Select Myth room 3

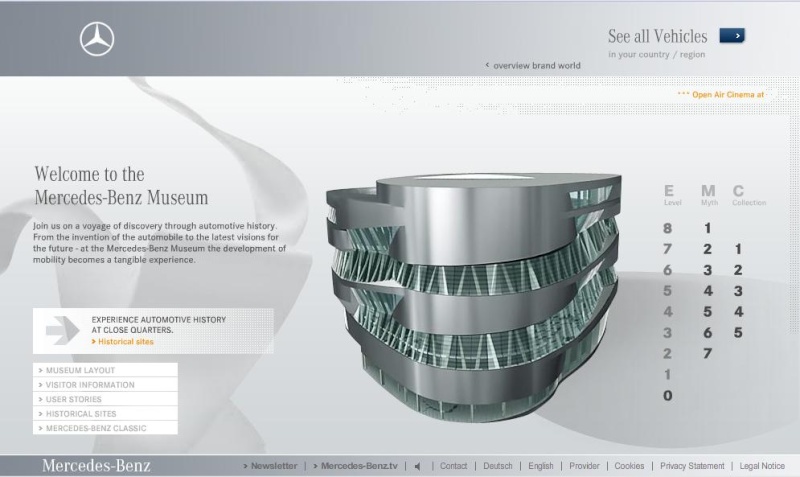pyautogui.click(x=707, y=270)
